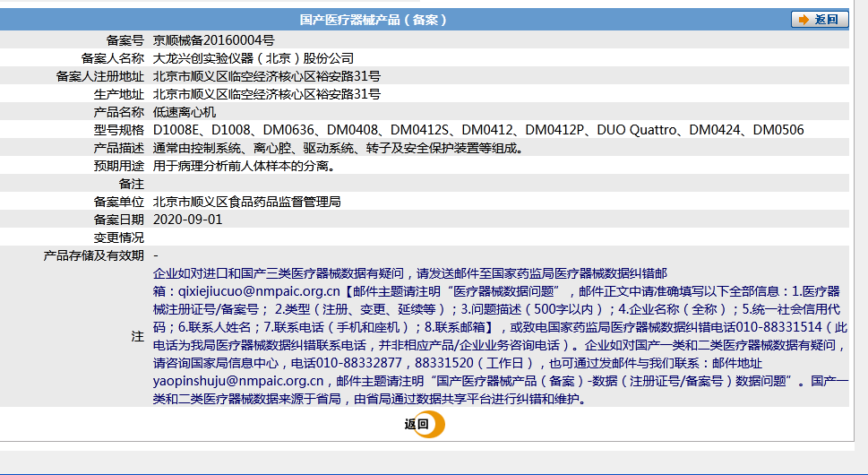Click the 注 label beside the note

pos(137,336)
